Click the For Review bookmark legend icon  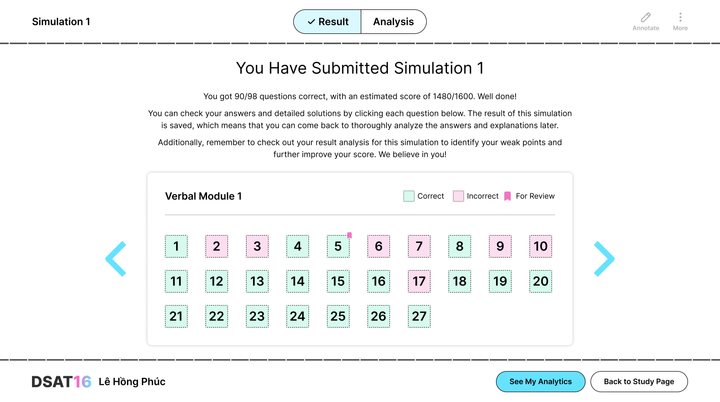pyautogui.click(x=507, y=196)
